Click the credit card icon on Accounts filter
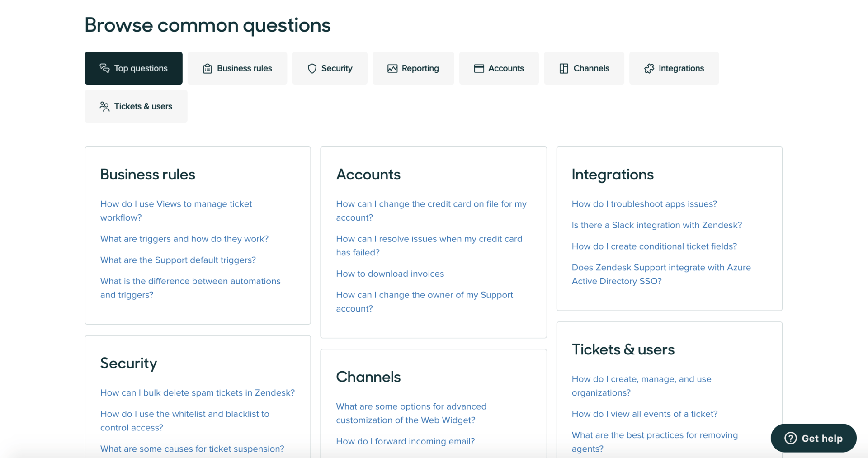Screen dimensions: 868x458 (x=478, y=68)
